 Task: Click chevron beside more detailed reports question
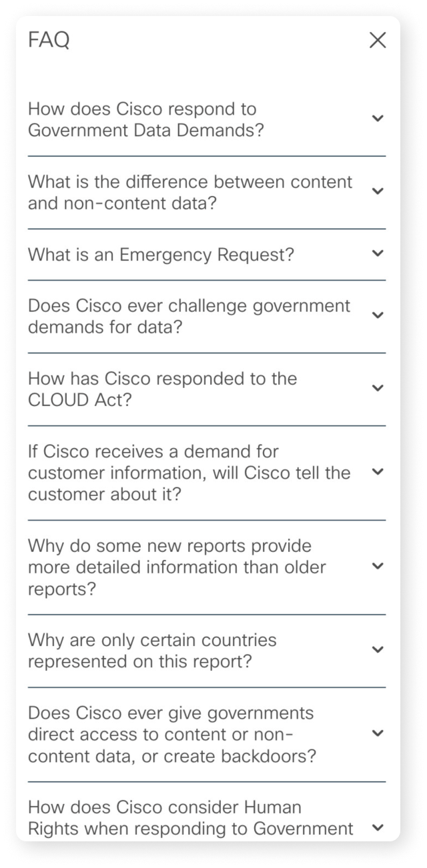[x=378, y=567]
